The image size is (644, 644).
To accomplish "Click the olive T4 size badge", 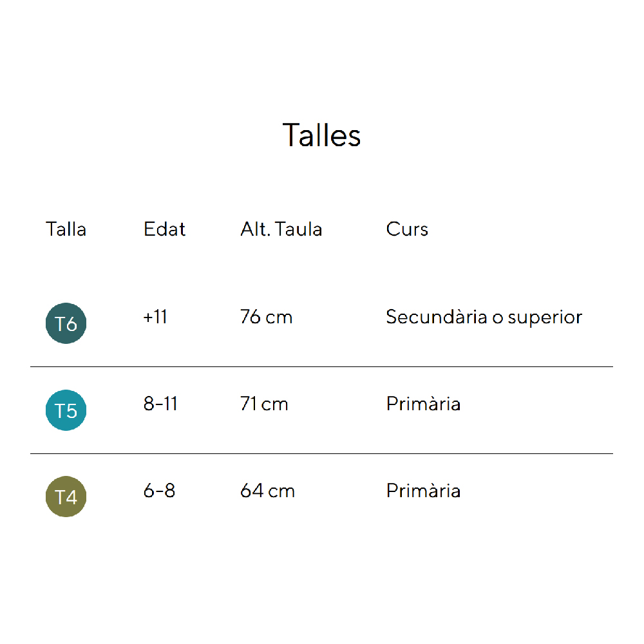I will coord(66,497).
